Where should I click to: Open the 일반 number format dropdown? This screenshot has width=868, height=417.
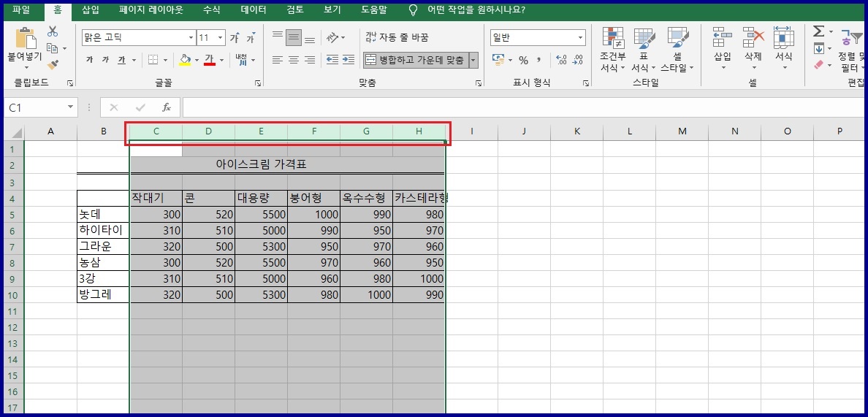[581, 37]
